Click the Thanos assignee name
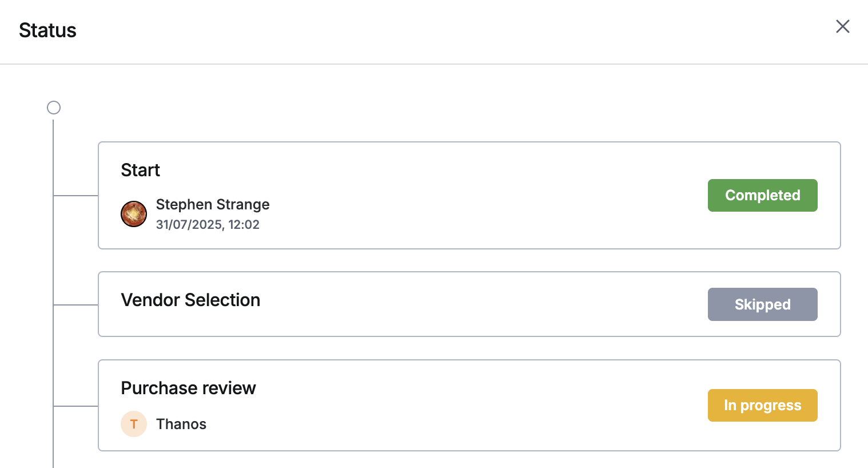Screen dimensions: 868x468 (x=181, y=424)
